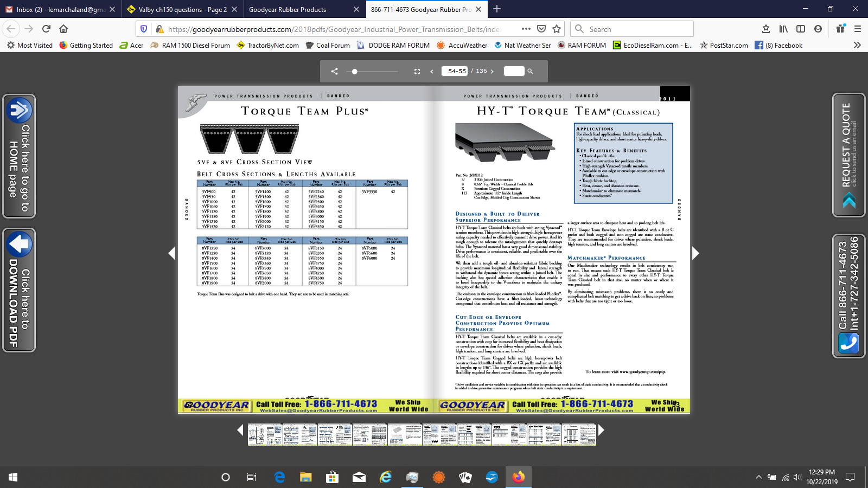Switch to the Inbox (2) Gmail tab
This screenshot has width=868, height=488.
60,9
